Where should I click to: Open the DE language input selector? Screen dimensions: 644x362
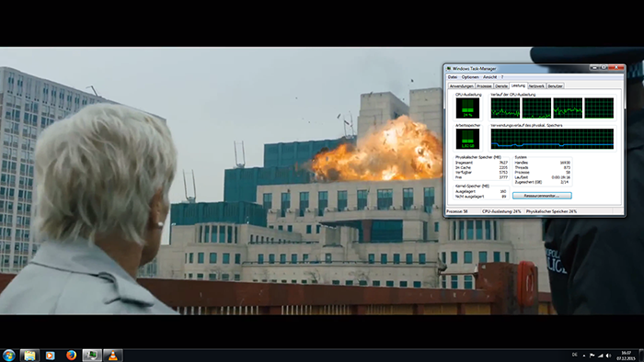pos(575,355)
